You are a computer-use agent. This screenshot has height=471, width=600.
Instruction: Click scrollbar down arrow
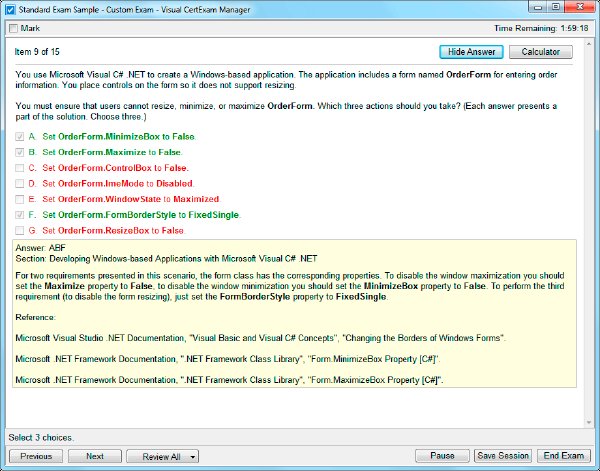(589, 422)
